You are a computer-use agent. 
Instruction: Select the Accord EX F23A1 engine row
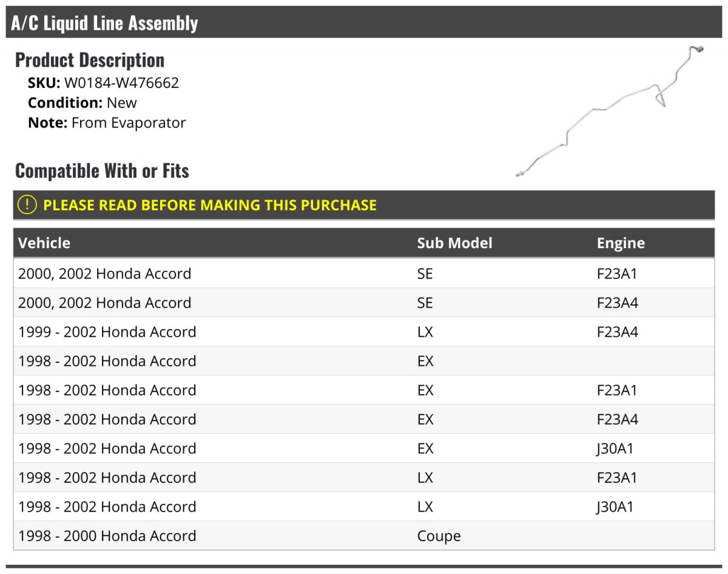pyautogui.click(x=363, y=390)
